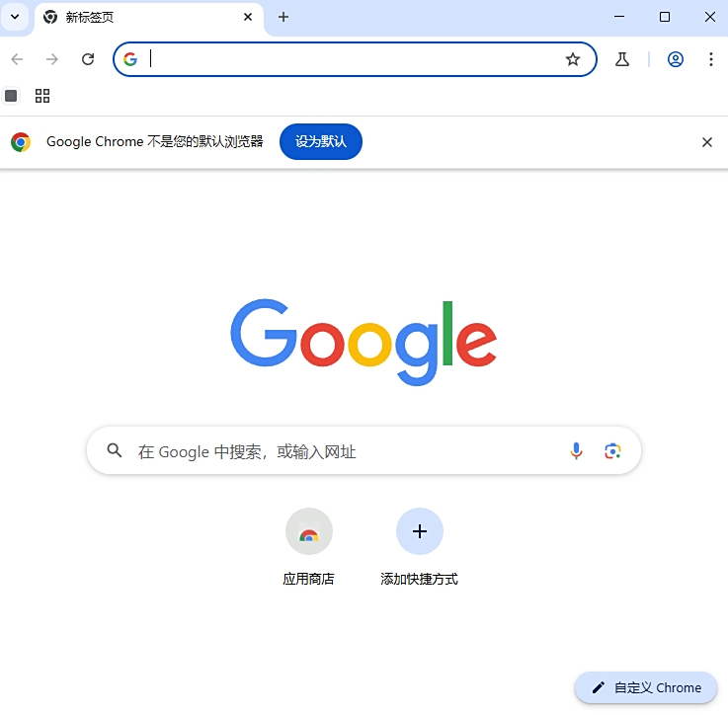Click the gray square bookmark icon
Viewport: 728px width, 715px height.
click(x=11, y=96)
